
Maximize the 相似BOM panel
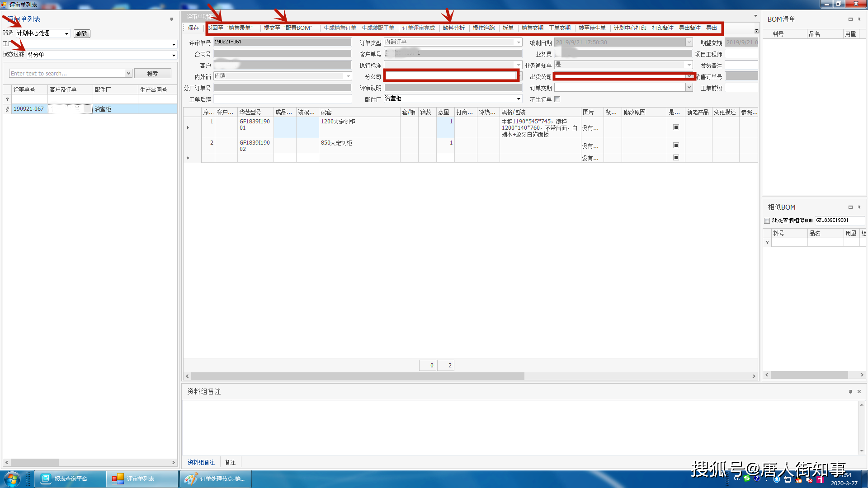pos(850,207)
